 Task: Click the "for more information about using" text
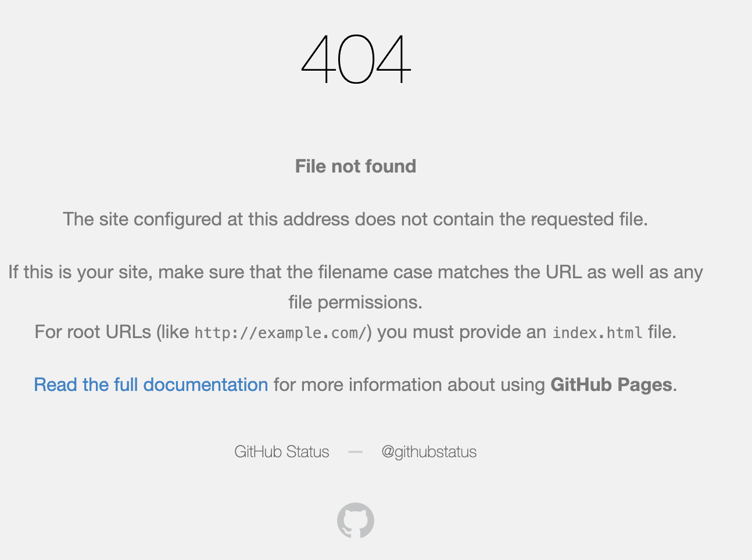pos(409,385)
